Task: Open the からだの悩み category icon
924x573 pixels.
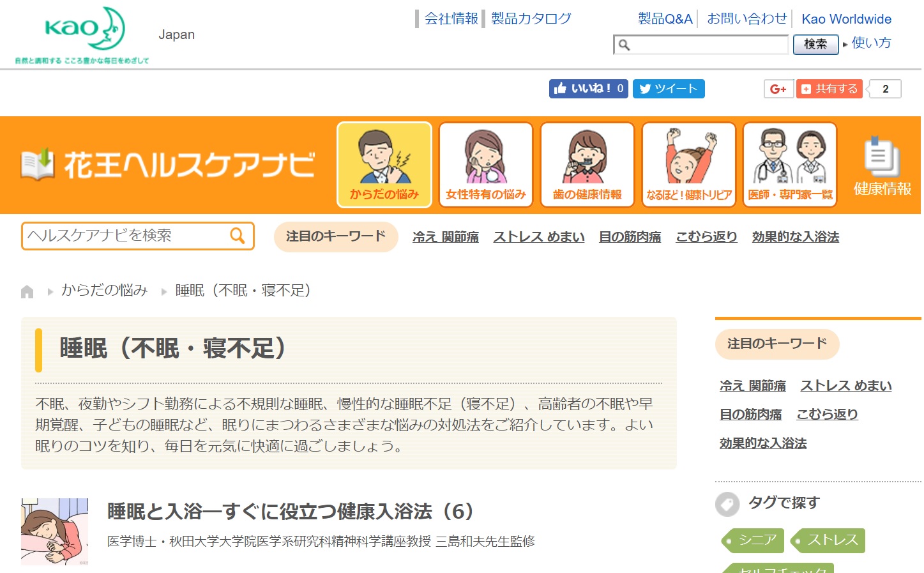Action: coord(384,165)
